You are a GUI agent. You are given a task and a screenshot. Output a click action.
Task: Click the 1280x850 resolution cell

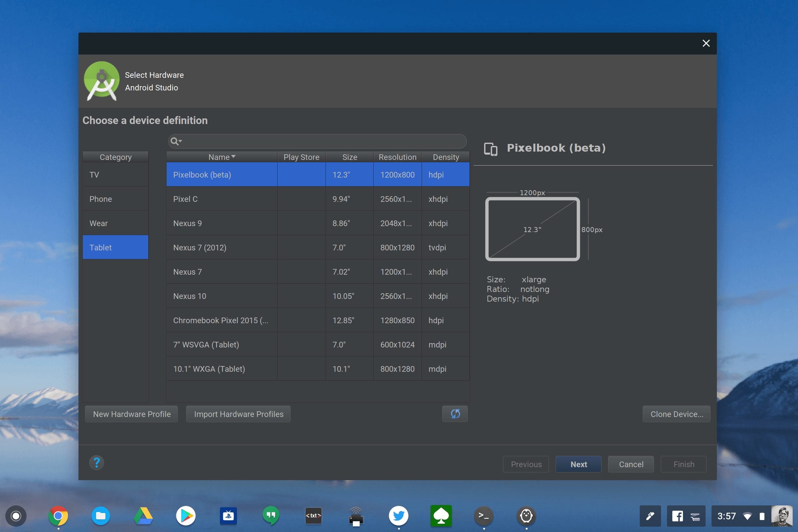397,320
